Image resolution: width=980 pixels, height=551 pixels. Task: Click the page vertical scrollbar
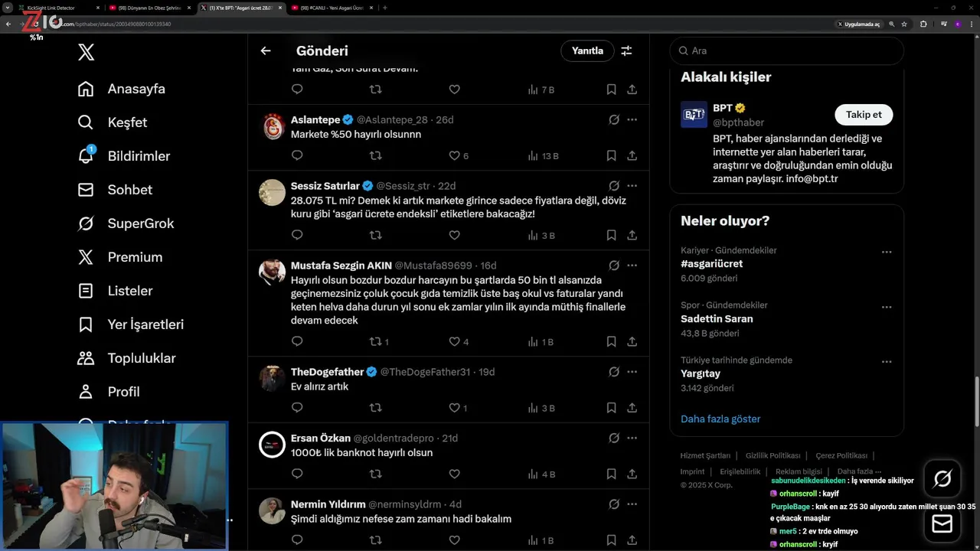975,402
